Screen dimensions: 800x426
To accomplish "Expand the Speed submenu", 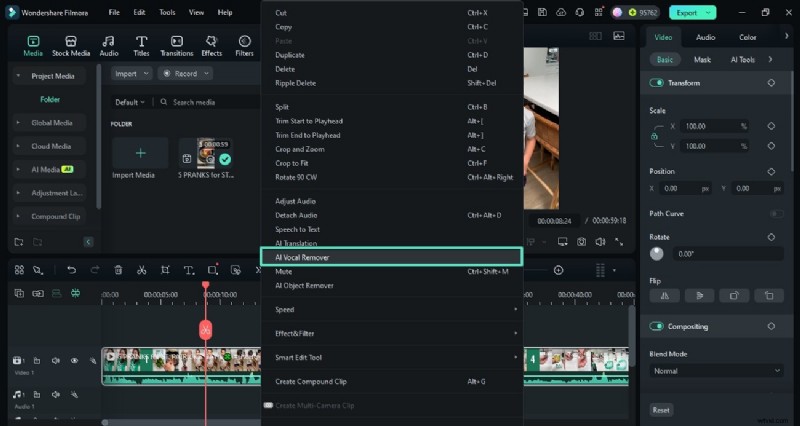I will [x=392, y=309].
